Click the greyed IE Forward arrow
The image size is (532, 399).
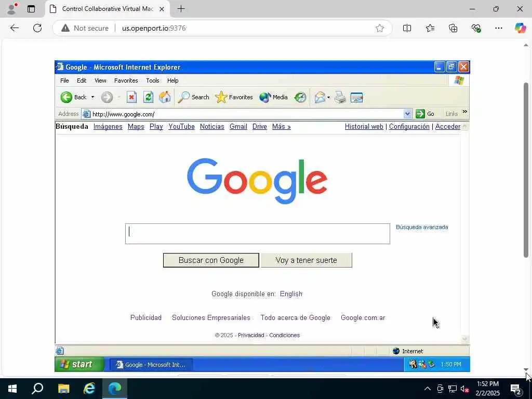107,97
